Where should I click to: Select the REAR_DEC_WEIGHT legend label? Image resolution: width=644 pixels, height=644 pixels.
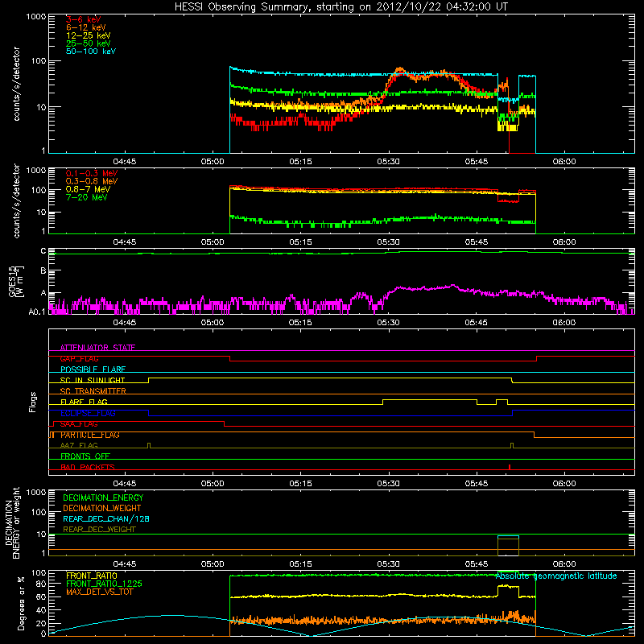click(x=99, y=530)
